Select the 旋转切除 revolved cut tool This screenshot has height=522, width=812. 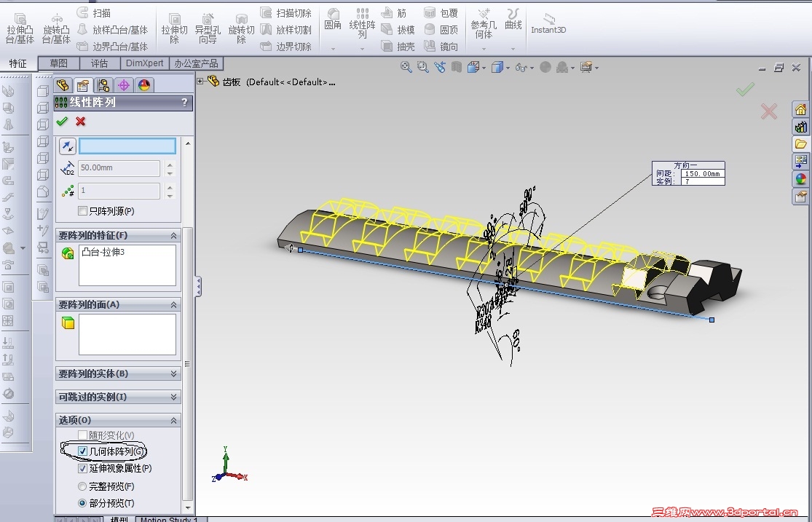click(x=241, y=29)
